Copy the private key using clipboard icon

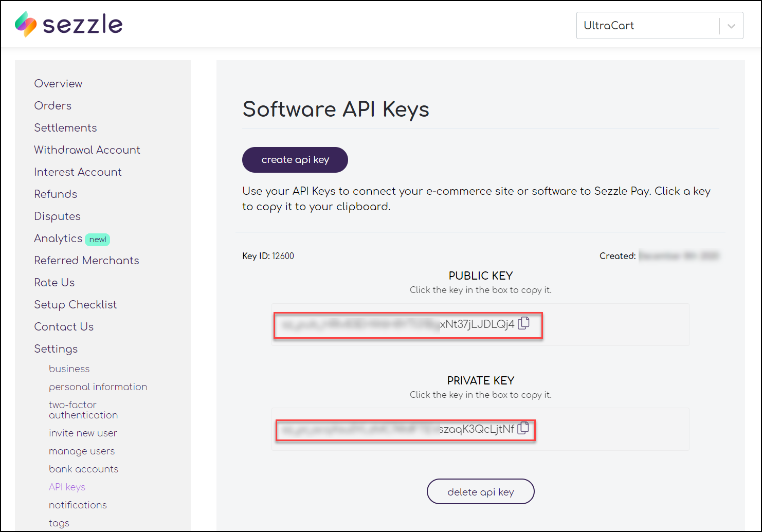click(x=523, y=428)
